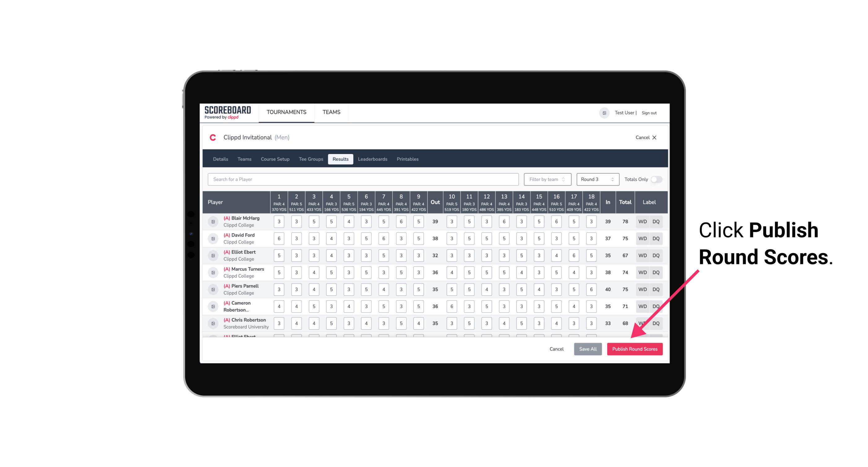Expand the Round 3 dropdown selector
Viewport: 868px width, 467px height.
597,179
